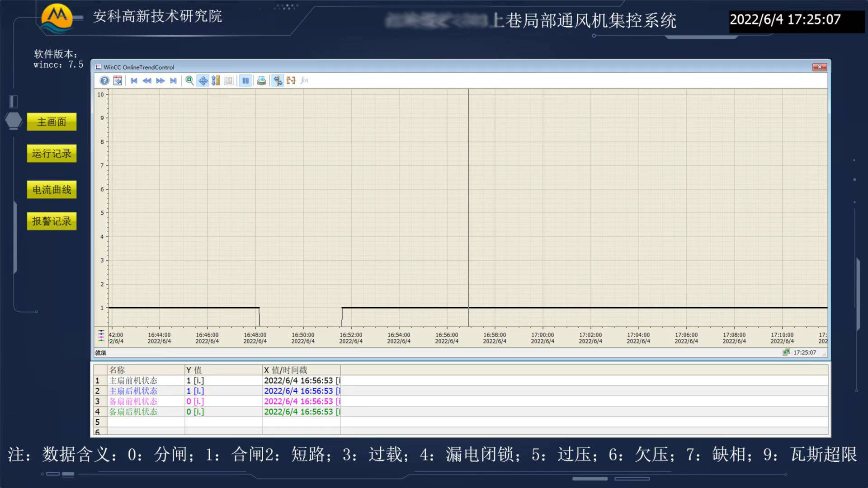Go to next data record
Viewport: 868px width, 488px height.
pos(160,80)
